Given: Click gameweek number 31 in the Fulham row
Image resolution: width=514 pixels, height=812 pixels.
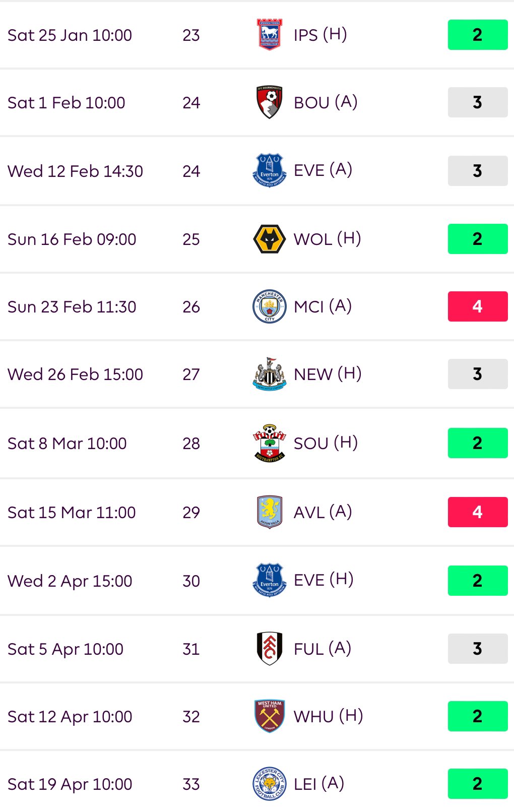Looking at the screenshot, I should pyautogui.click(x=191, y=649).
